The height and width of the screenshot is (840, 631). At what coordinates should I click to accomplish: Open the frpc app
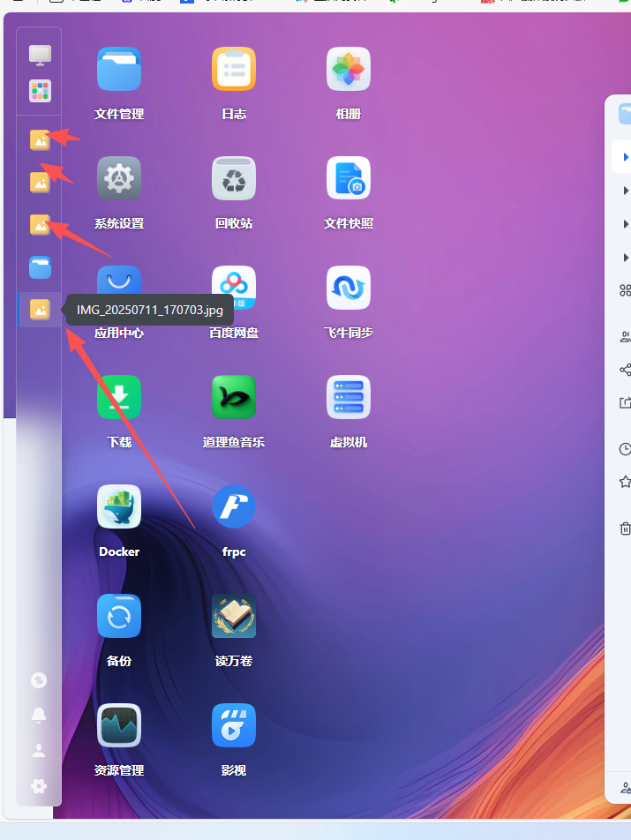click(234, 506)
